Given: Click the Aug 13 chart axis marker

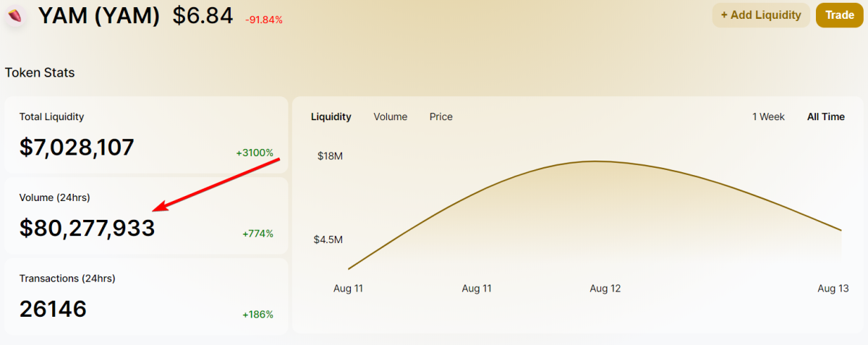Looking at the screenshot, I should click(x=833, y=289).
